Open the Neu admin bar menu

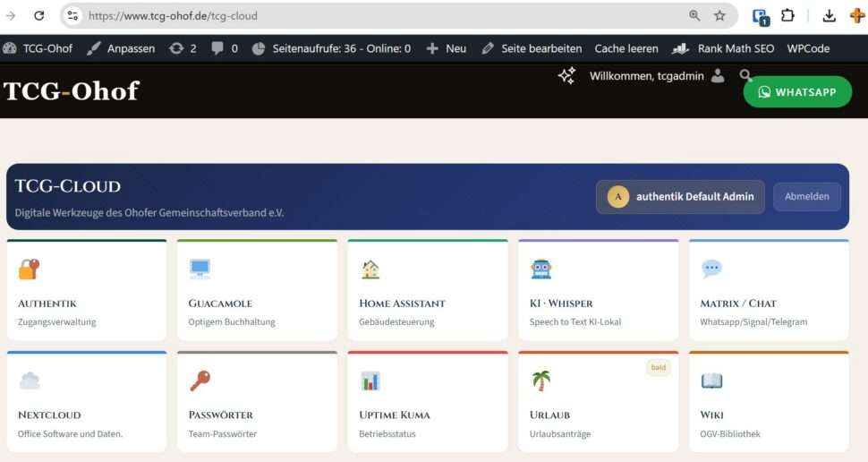pyautogui.click(x=447, y=48)
